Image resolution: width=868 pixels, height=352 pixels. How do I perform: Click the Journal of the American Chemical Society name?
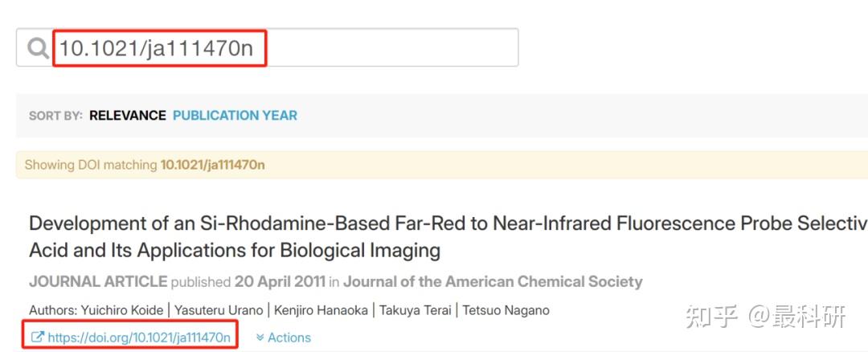click(493, 282)
